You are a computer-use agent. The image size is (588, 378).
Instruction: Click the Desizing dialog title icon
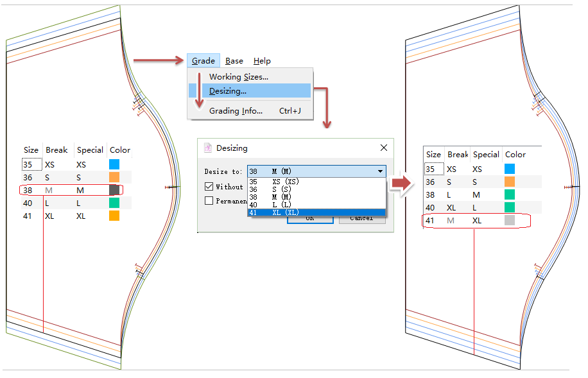tap(207, 148)
